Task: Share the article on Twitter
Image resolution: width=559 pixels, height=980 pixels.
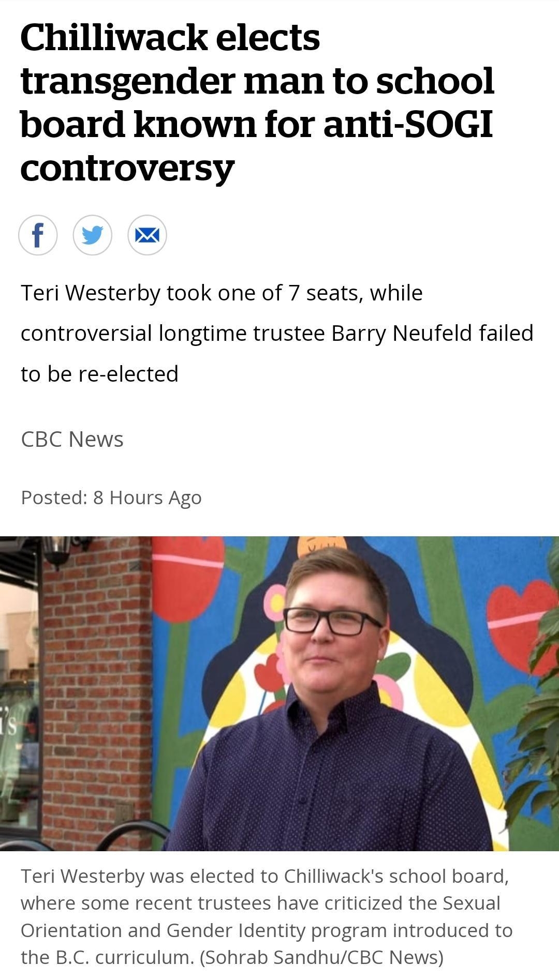Action: [93, 235]
